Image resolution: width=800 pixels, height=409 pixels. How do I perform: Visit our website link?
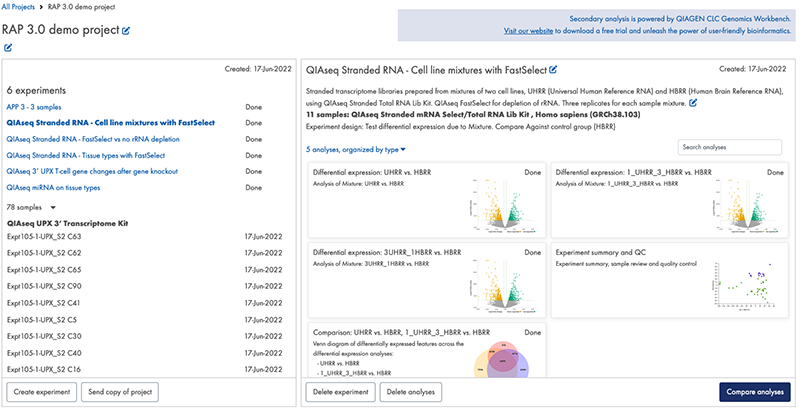tap(529, 31)
